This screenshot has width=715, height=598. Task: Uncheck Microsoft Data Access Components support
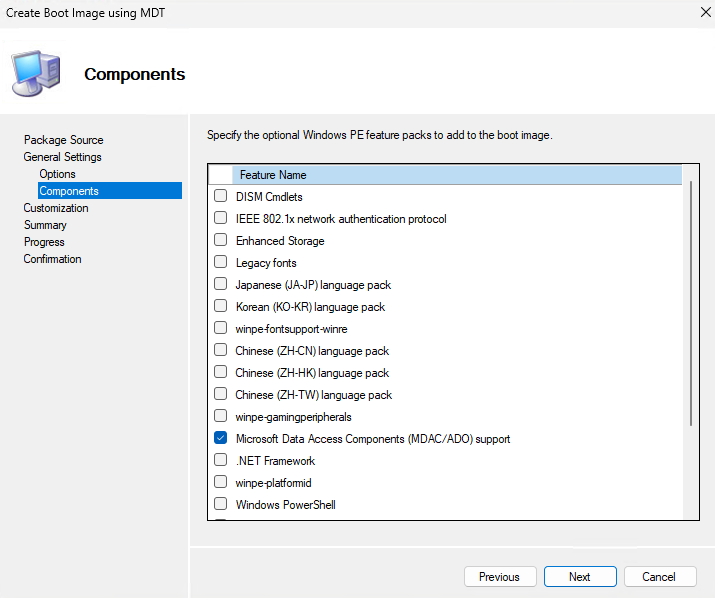221,439
